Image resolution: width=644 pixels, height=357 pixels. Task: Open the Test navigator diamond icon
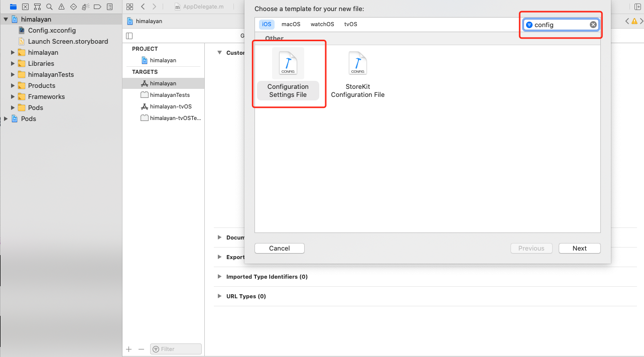click(73, 7)
